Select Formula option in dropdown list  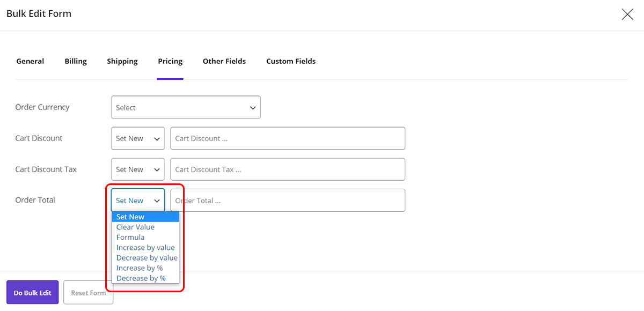[x=130, y=238]
